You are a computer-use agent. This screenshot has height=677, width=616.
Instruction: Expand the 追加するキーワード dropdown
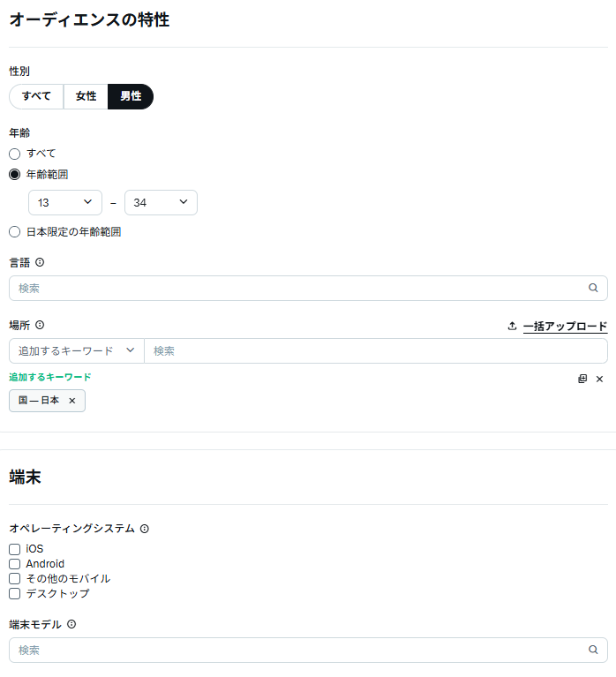click(x=76, y=350)
